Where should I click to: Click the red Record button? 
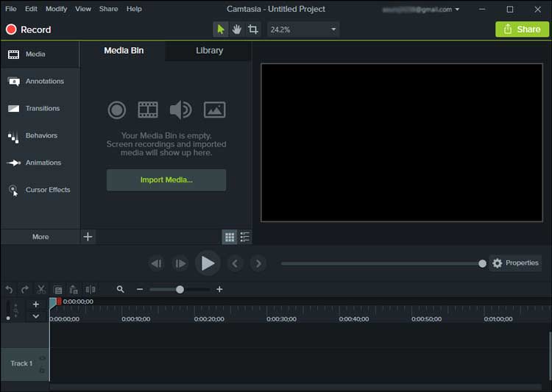(x=29, y=29)
